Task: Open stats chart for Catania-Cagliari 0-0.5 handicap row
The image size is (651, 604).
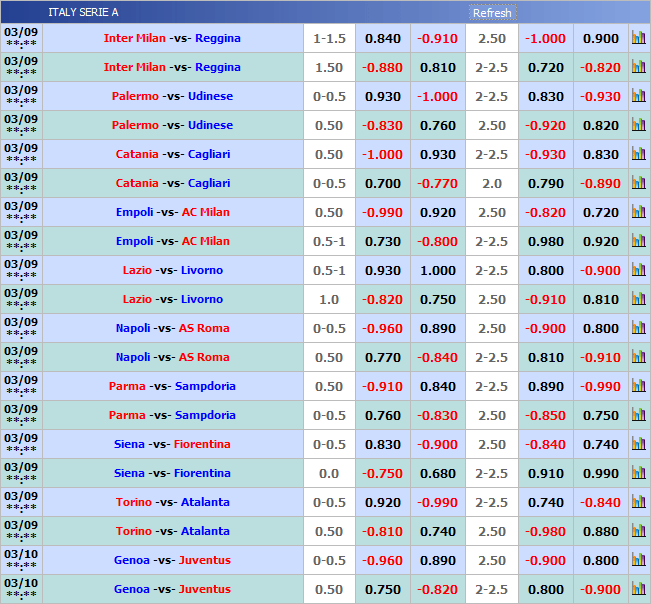Action: pyautogui.click(x=639, y=183)
